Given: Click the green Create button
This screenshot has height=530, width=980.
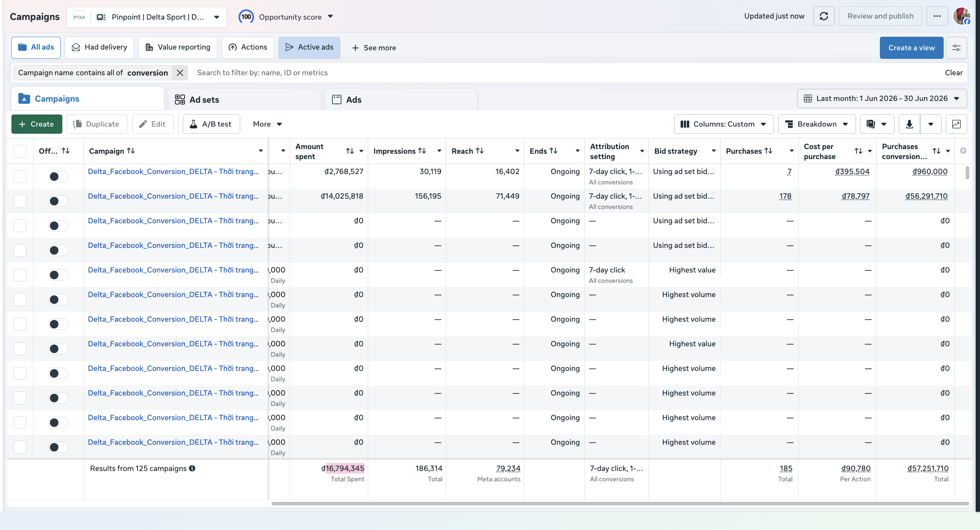Looking at the screenshot, I should 36,124.
